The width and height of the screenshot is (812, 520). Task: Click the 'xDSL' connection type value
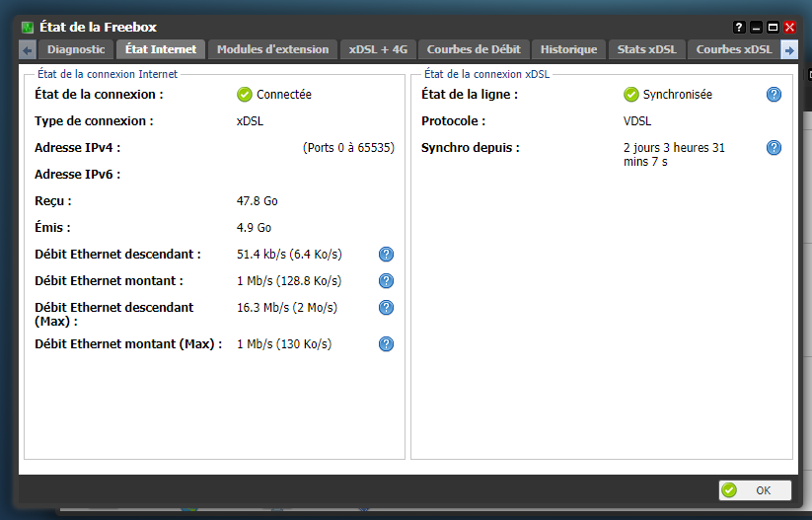pyautogui.click(x=251, y=121)
